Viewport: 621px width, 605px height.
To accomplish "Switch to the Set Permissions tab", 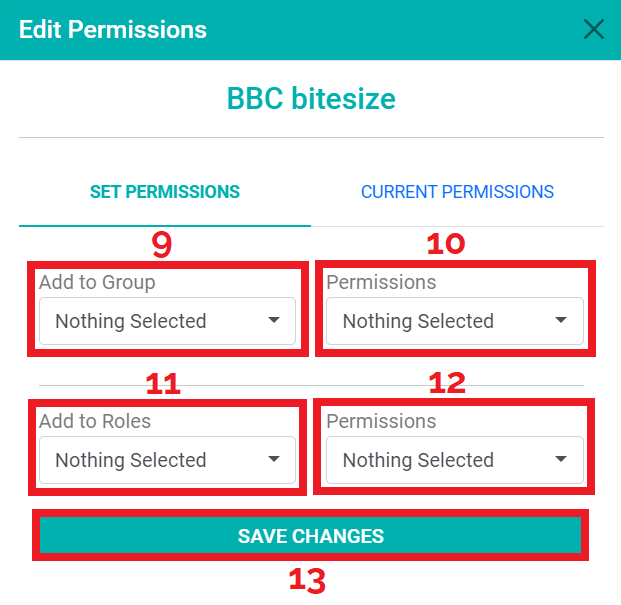I will (165, 192).
